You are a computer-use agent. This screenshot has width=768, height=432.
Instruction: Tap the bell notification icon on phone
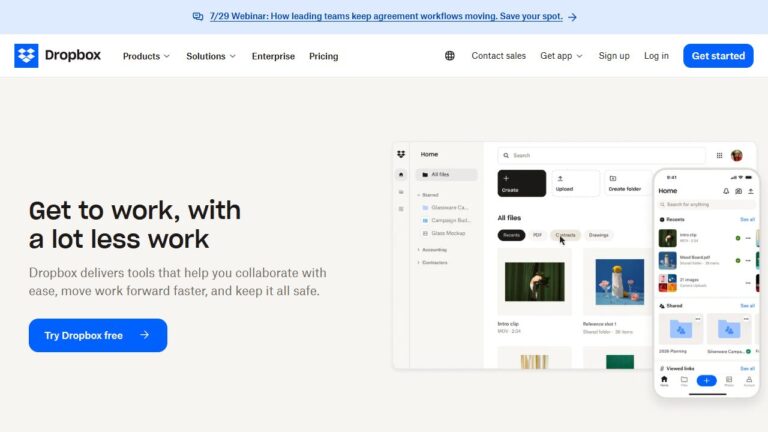tap(726, 191)
